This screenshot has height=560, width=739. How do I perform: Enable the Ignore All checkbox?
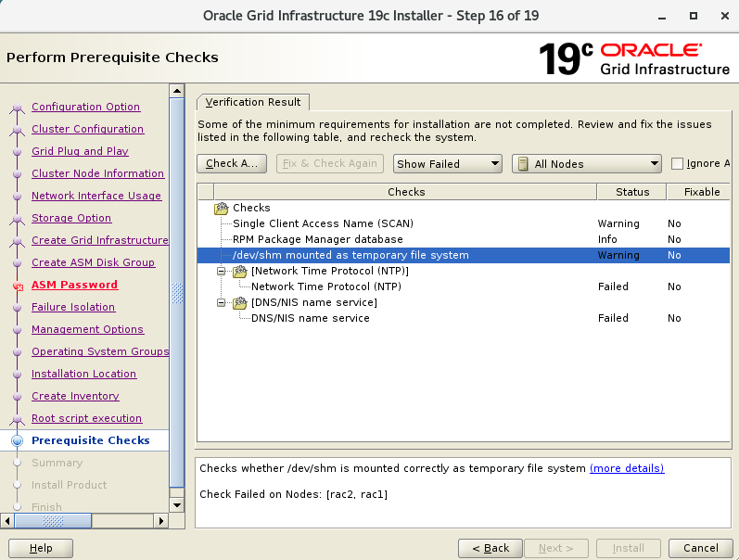point(677,164)
